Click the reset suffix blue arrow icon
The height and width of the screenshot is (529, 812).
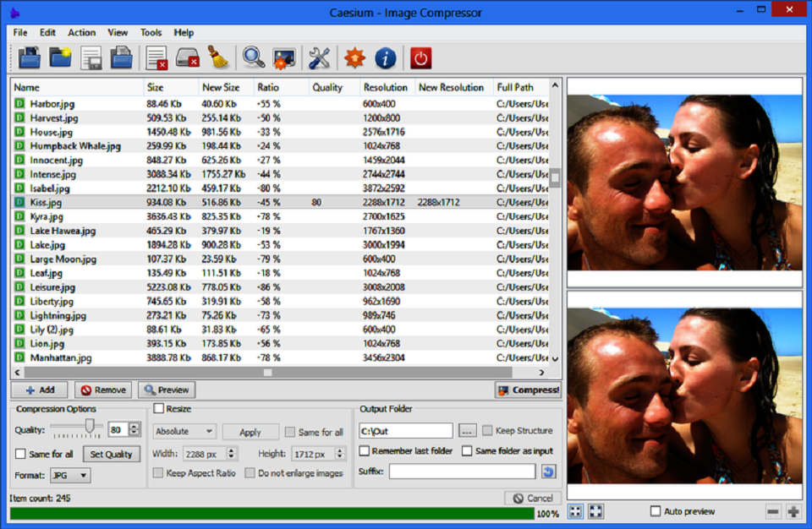pos(548,471)
